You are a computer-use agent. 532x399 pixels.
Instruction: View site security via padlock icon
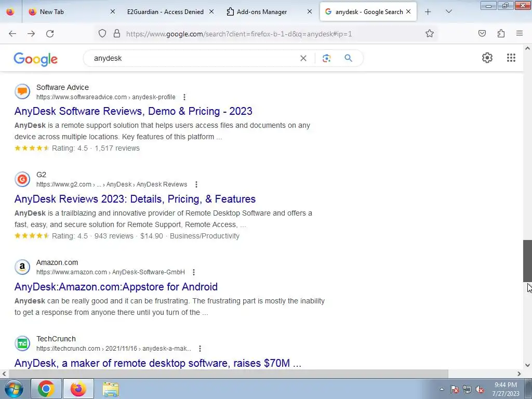(117, 33)
